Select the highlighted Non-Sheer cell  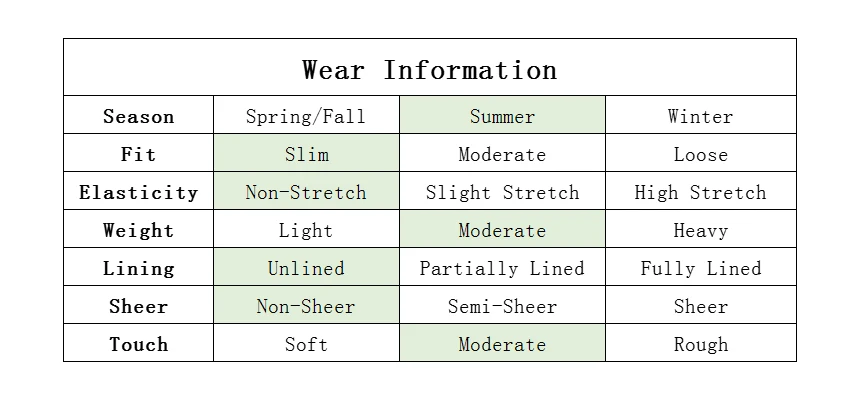(x=306, y=304)
